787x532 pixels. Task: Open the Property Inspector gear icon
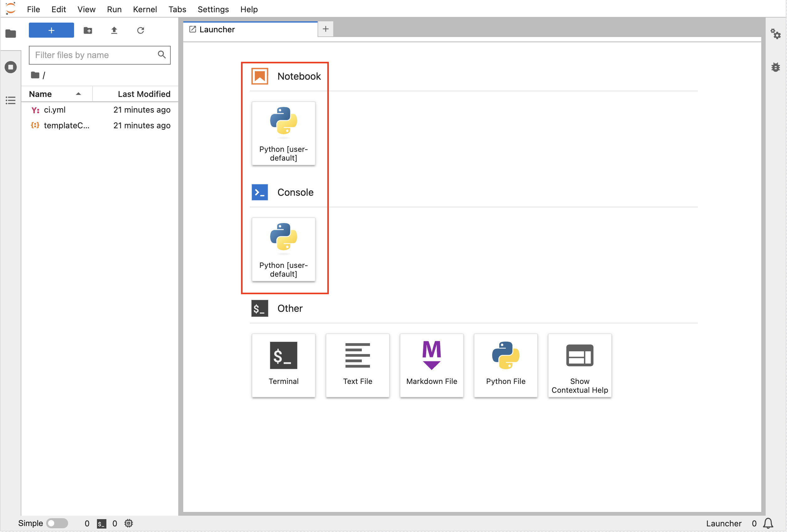click(x=775, y=34)
